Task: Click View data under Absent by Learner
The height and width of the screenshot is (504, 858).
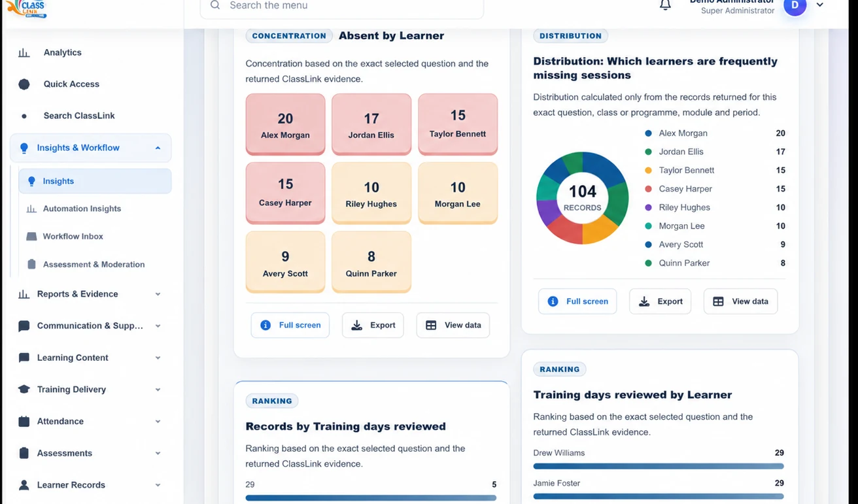Action: click(453, 325)
